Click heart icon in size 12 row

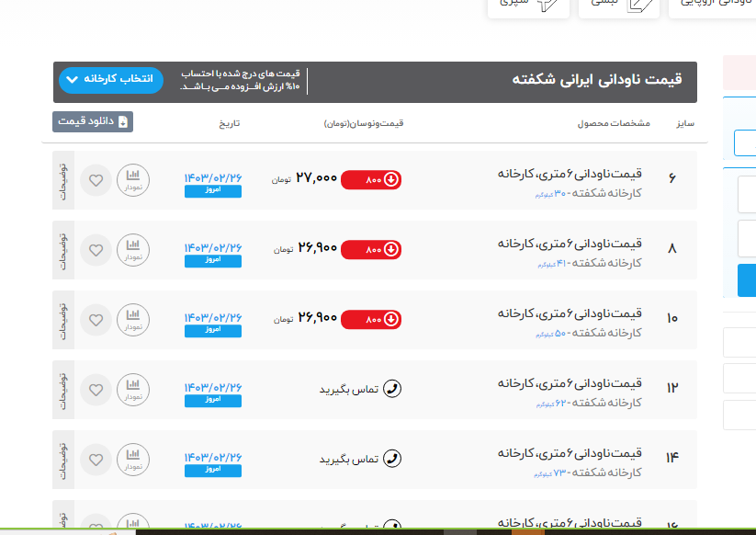point(96,389)
